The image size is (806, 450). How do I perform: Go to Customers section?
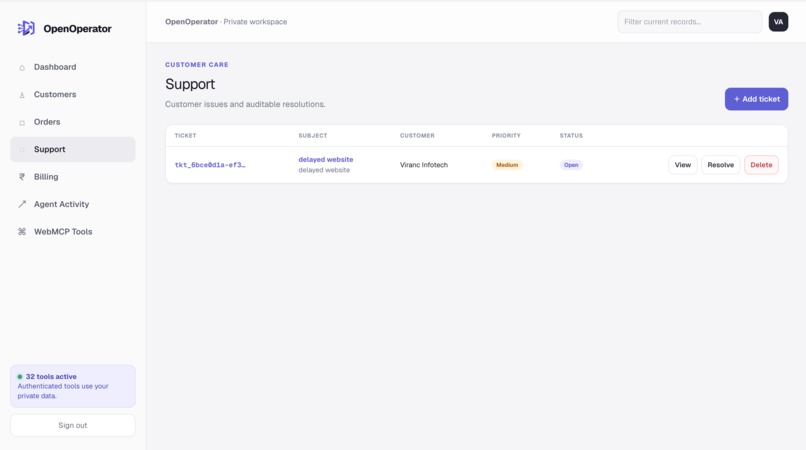72,95
